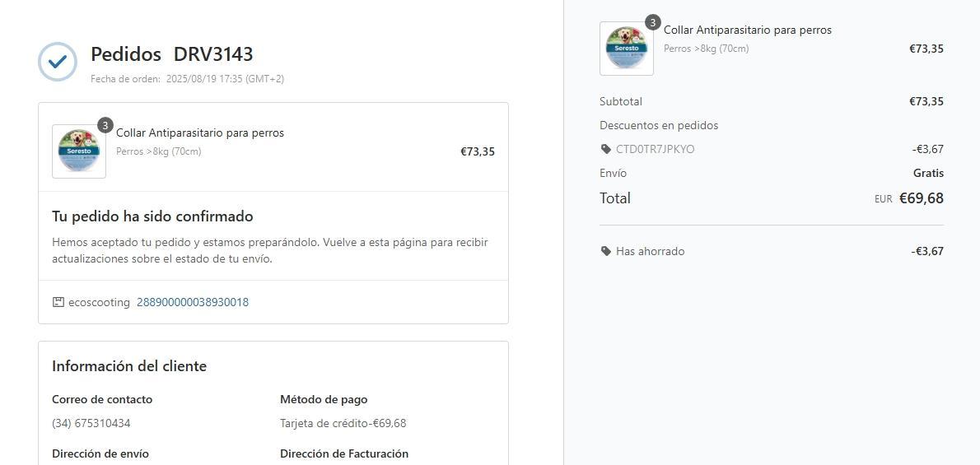This screenshot has height=465, width=980.
Task: Click the contact phone (34) 675310434
Action: (x=91, y=423)
